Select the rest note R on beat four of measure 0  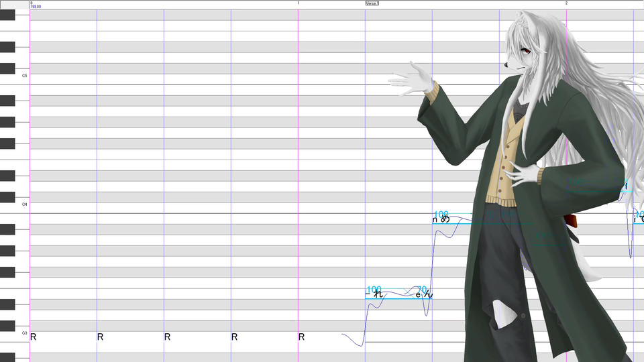click(x=234, y=337)
